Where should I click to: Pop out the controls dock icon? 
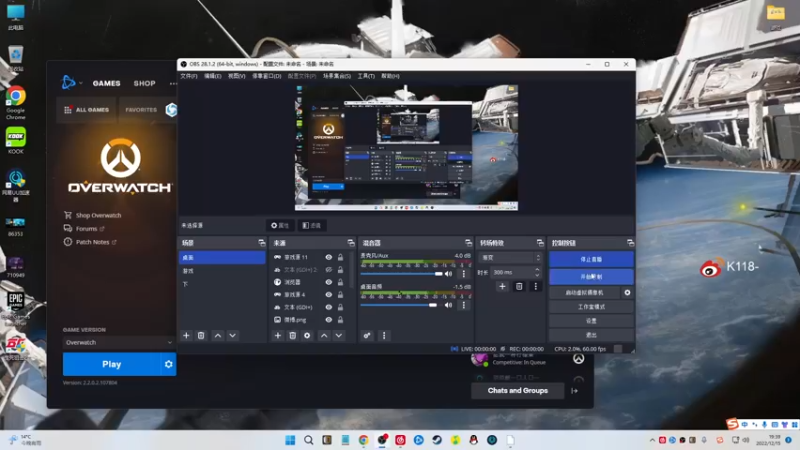click(x=631, y=243)
